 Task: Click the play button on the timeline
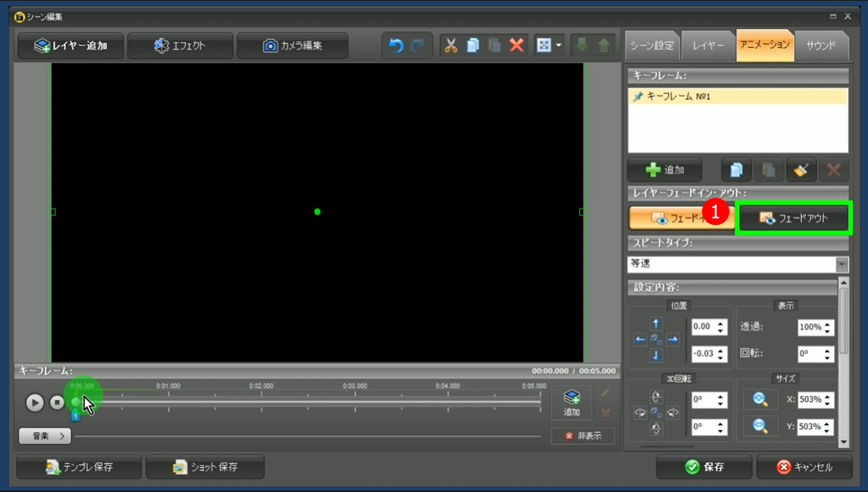(x=35, y=402)
